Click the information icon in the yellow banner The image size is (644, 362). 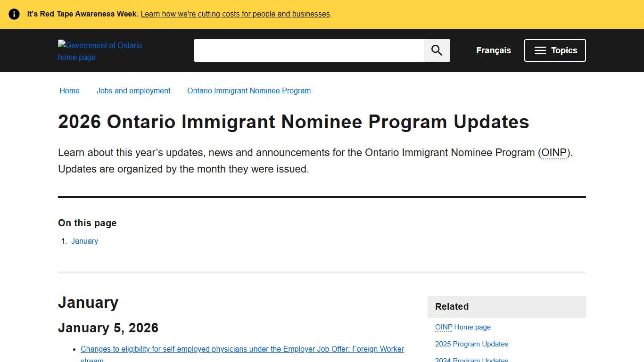pos(14,14)
